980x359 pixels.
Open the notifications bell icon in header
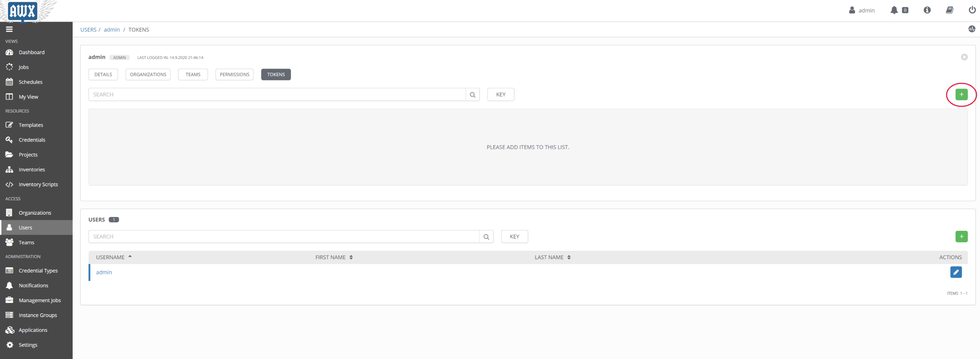(894, 10)
